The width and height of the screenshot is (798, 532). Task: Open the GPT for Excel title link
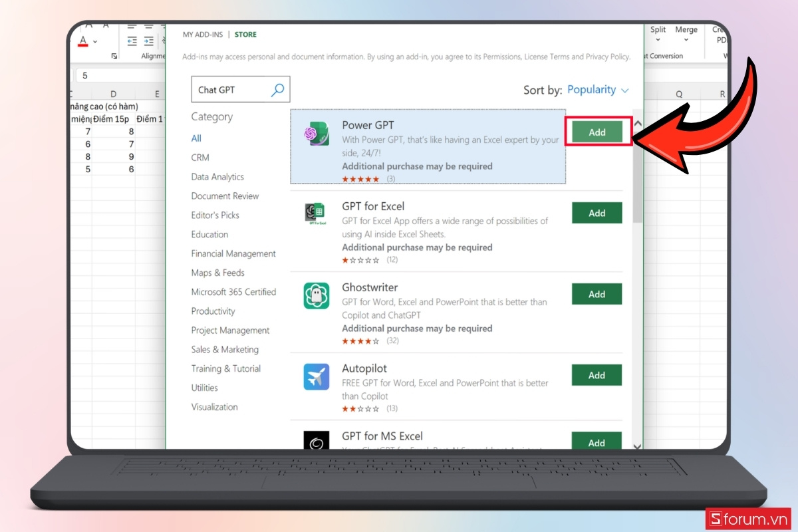pyautogui.click(x=373, y=206)
